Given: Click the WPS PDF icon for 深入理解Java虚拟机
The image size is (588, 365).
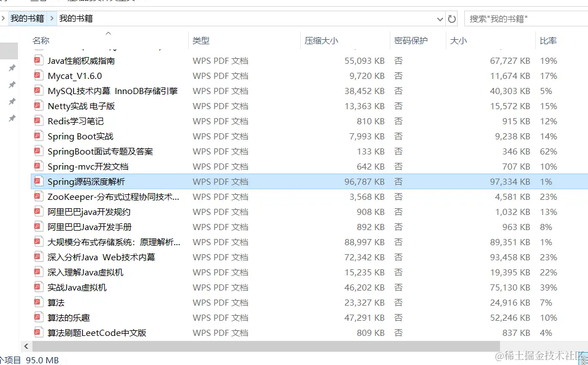Looking at the screenshot, I should click(38, 272).
